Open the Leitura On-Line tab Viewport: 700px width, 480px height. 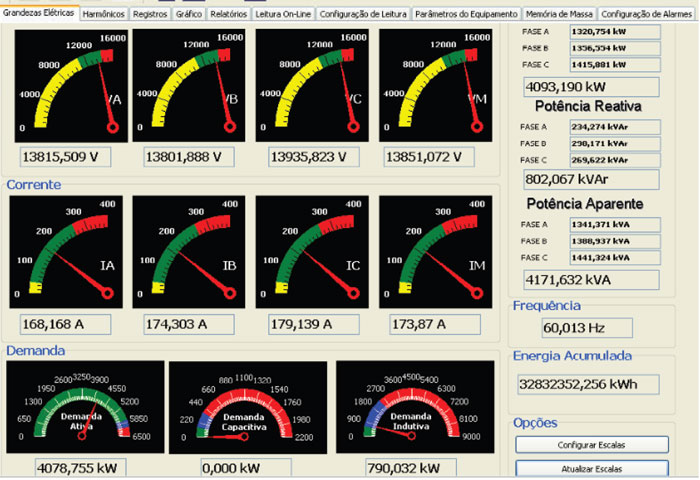[x=282, y=15]
